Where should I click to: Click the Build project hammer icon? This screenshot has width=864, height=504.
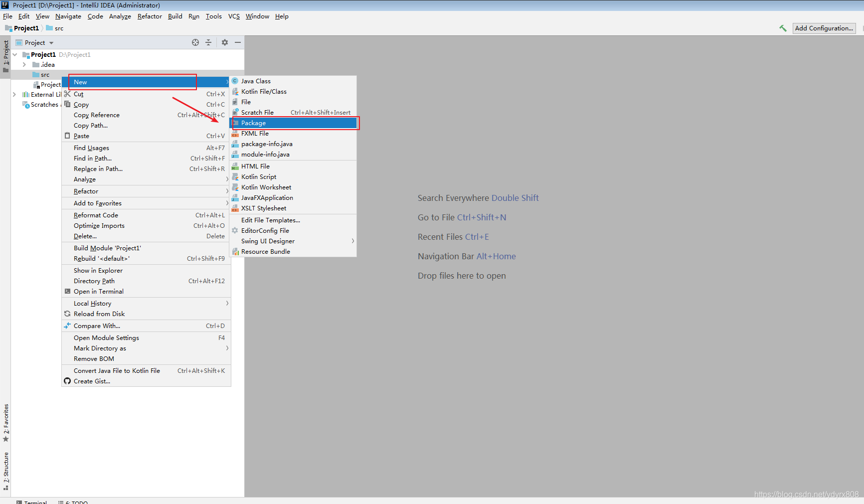click(x=783, y=28)
